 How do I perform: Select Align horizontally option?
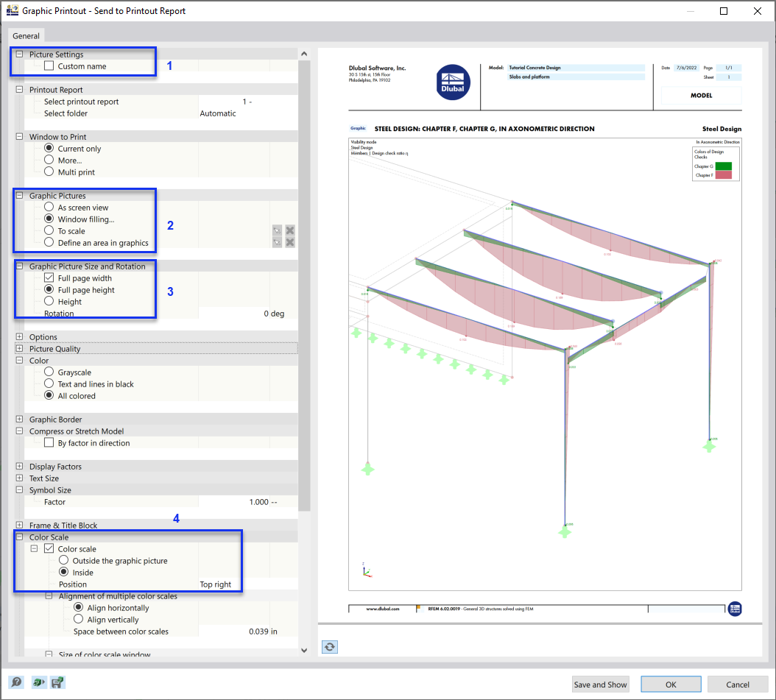coord(79,607)
